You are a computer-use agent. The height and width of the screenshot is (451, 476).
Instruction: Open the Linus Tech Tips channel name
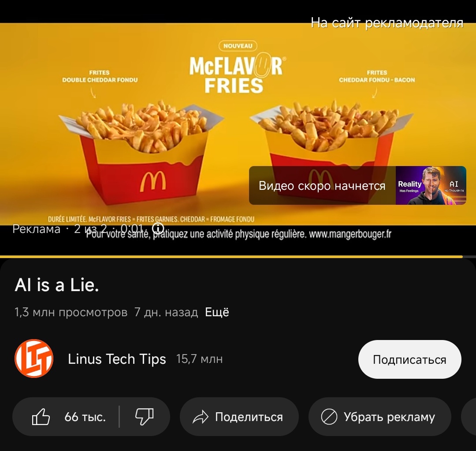click(117, 359)
